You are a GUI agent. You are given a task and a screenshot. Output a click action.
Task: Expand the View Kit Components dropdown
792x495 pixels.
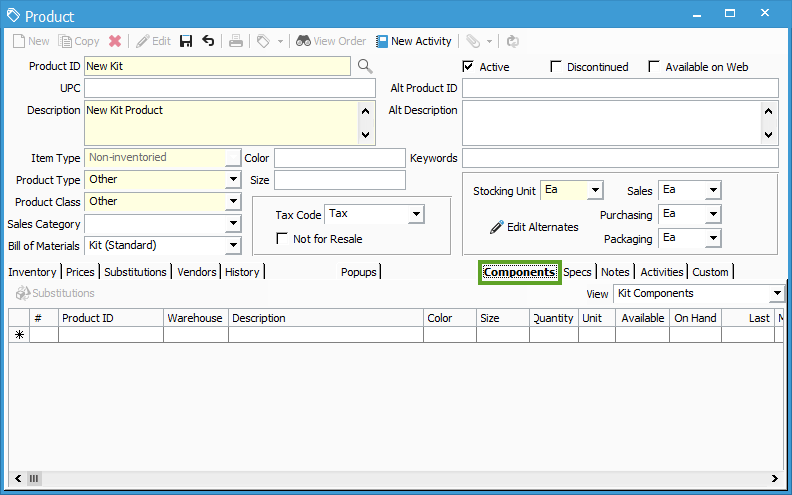(777, 293)
